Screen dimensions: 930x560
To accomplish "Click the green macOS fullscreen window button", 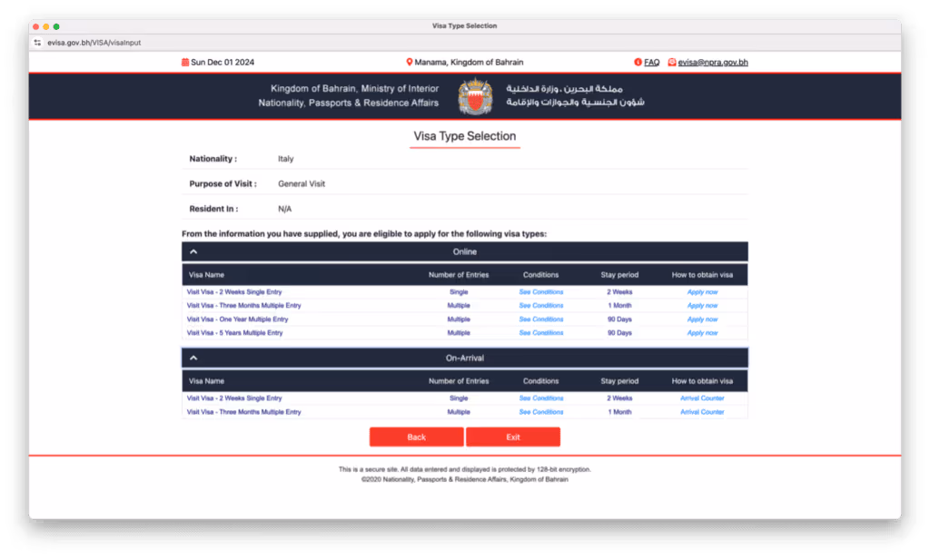I will (56, 26).
